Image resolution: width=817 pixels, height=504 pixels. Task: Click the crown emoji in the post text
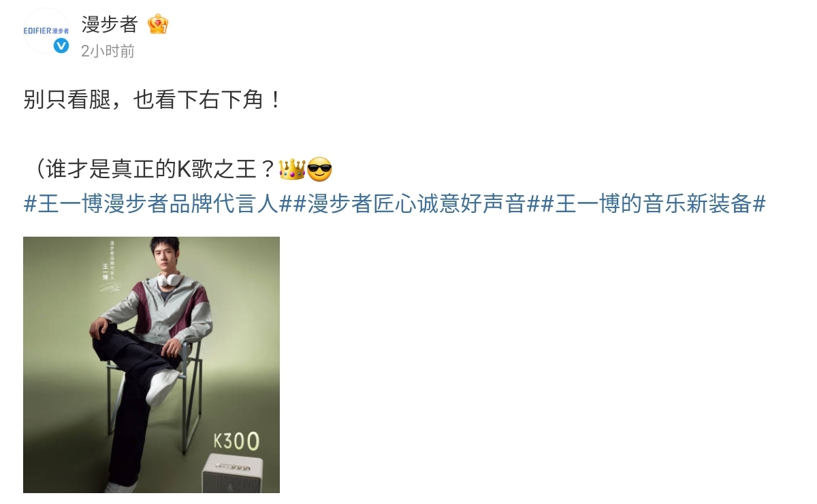pyautogui.click(x=292, y=169)
